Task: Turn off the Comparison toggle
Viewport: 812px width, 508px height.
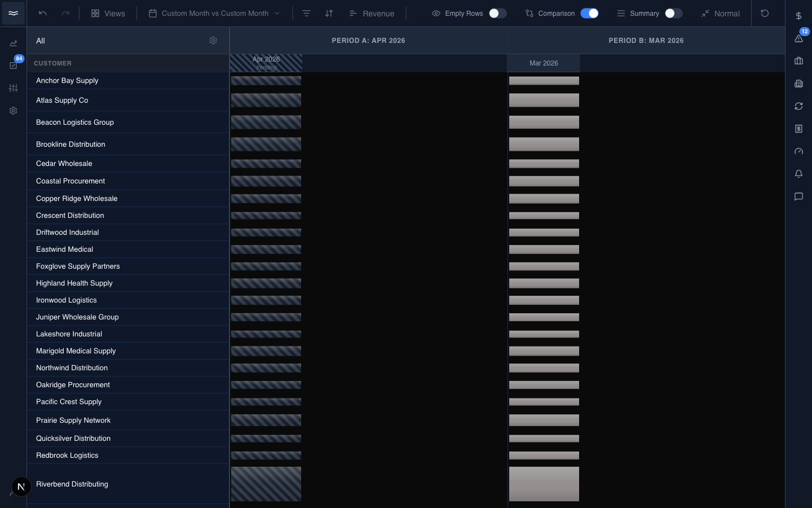Action: point(589,13)
